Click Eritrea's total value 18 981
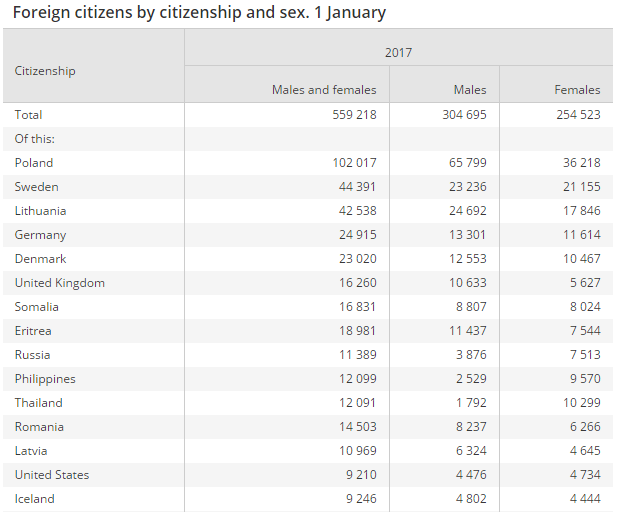The width and height of the screenshot is (618, 512). click(357, 331)
